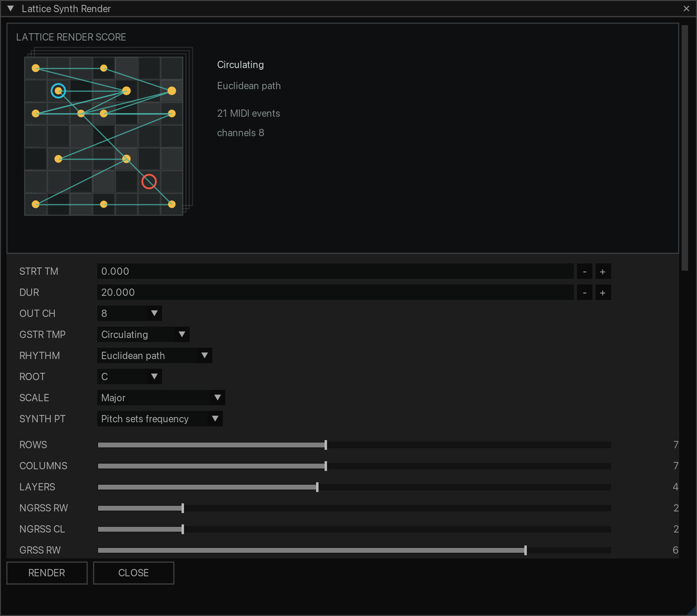Click the LATTICE RENDER SCORE title
Image resolution: width=697 pixels, height=616 pixels.
tap(71, 37)
